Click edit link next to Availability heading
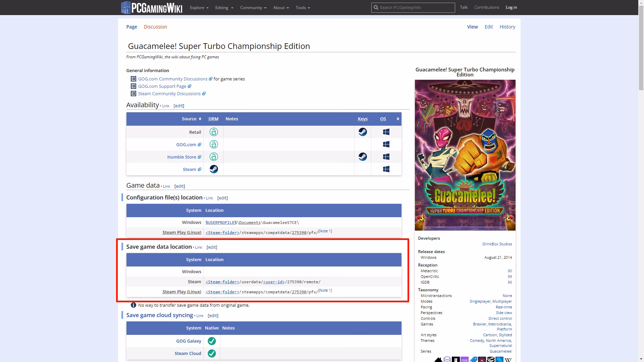Image resolution: width=644 pixels, height=362 pixels. click(179, 106)
